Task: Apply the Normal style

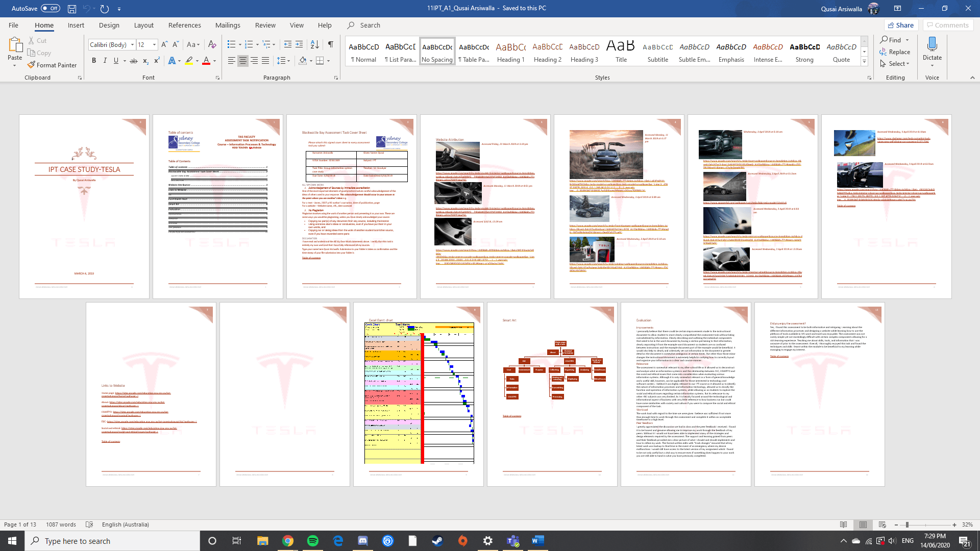Action: [x=364, y=52]
